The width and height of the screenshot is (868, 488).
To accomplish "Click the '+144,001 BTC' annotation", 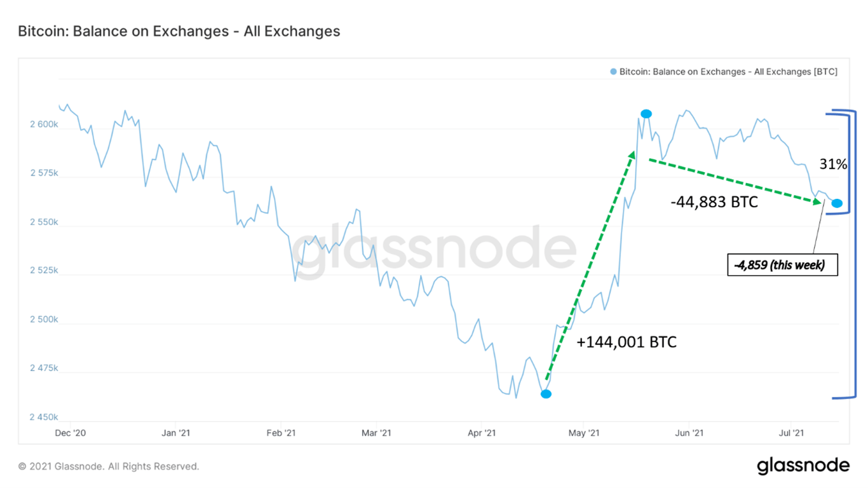I will (x=627, y=342).
